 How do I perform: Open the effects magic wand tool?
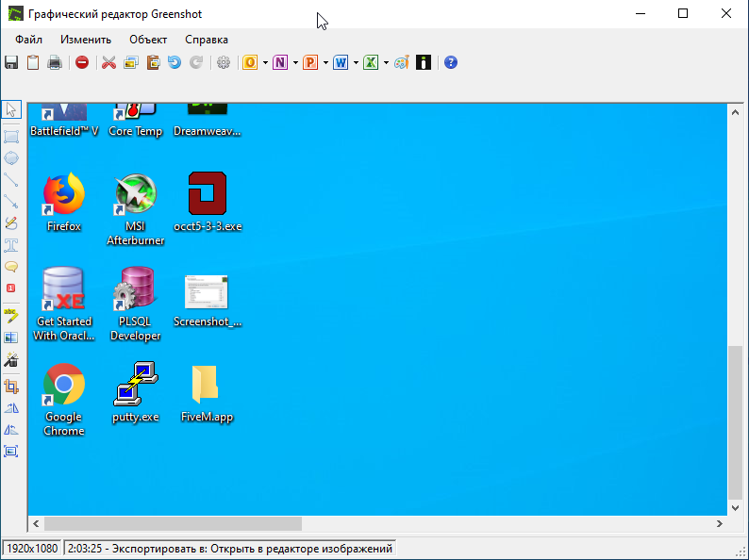tap(11, 359)
